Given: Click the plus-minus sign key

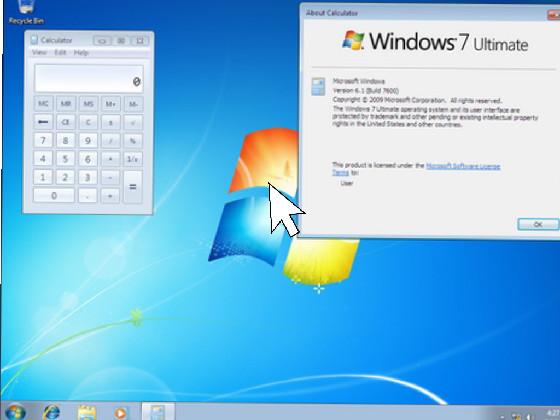Looking at the screenshot, I should (111, 122).
